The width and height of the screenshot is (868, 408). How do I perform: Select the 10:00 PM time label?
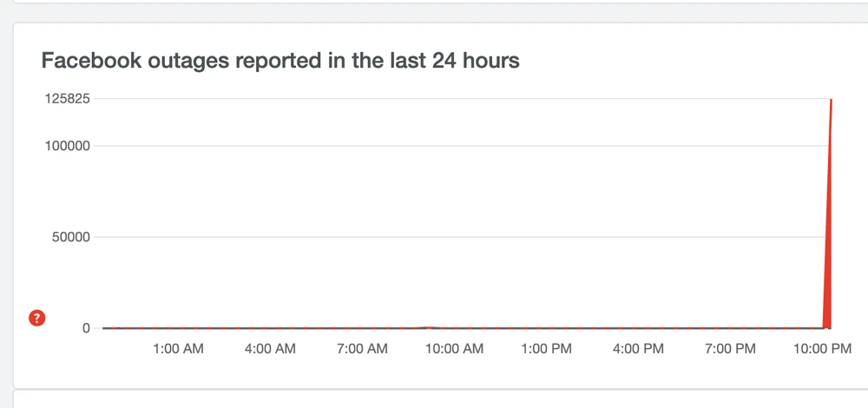click(822, 349)
